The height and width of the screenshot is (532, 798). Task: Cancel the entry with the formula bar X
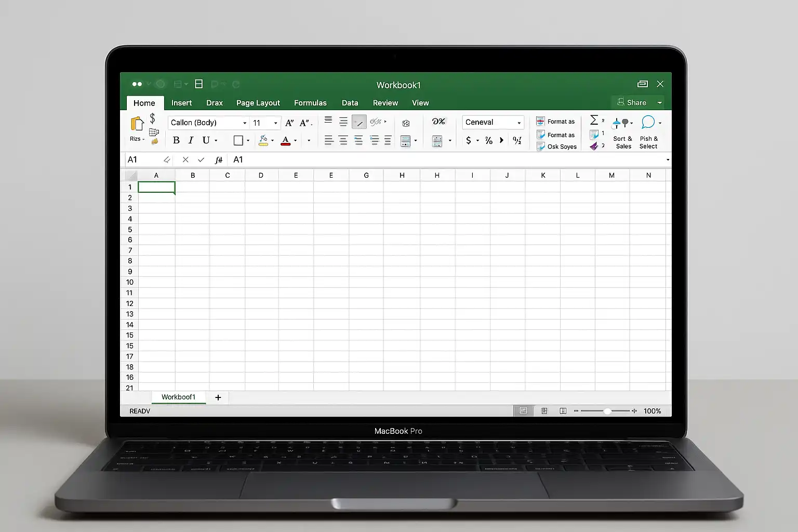click(185, 159)
